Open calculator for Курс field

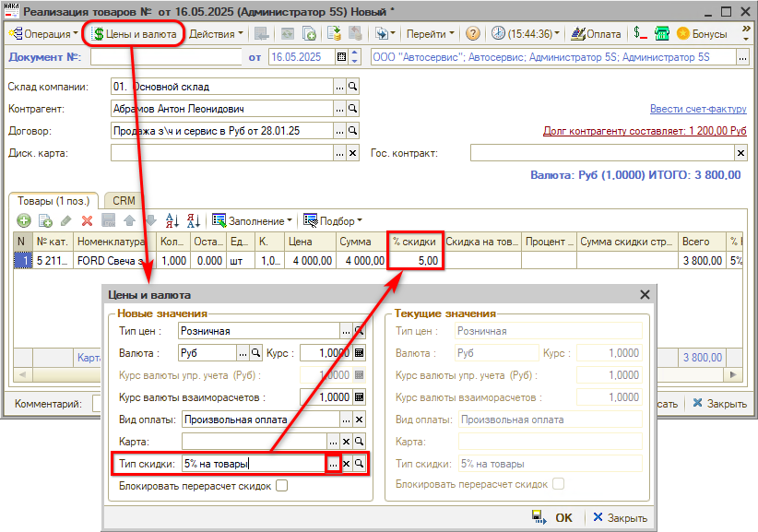(x=359, y=353)
